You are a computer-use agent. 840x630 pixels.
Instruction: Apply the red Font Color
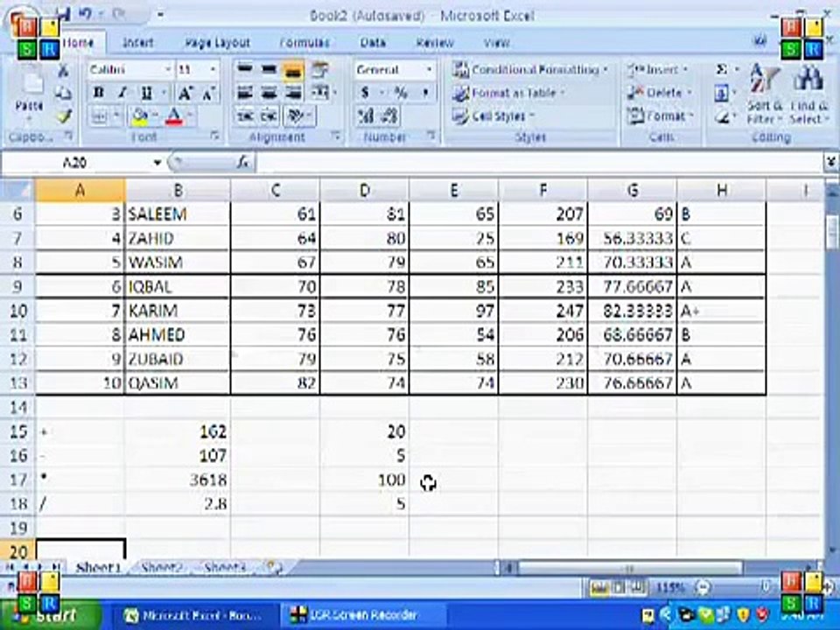click(174, 115)
